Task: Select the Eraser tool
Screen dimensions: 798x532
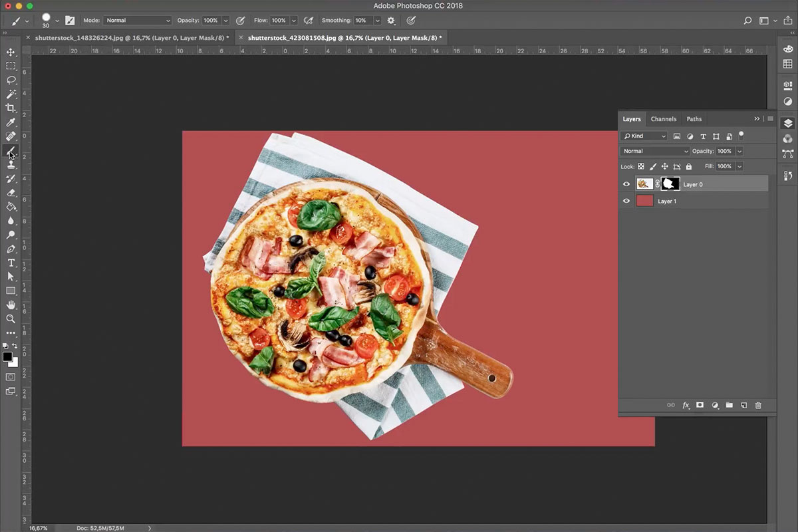Action: (x=9, y=193)
